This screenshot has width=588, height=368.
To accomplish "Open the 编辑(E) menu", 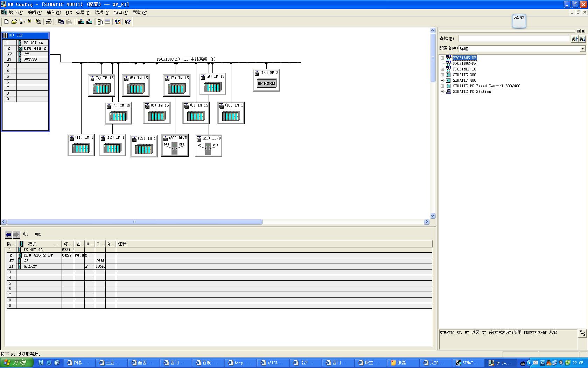I will (35, 13).
